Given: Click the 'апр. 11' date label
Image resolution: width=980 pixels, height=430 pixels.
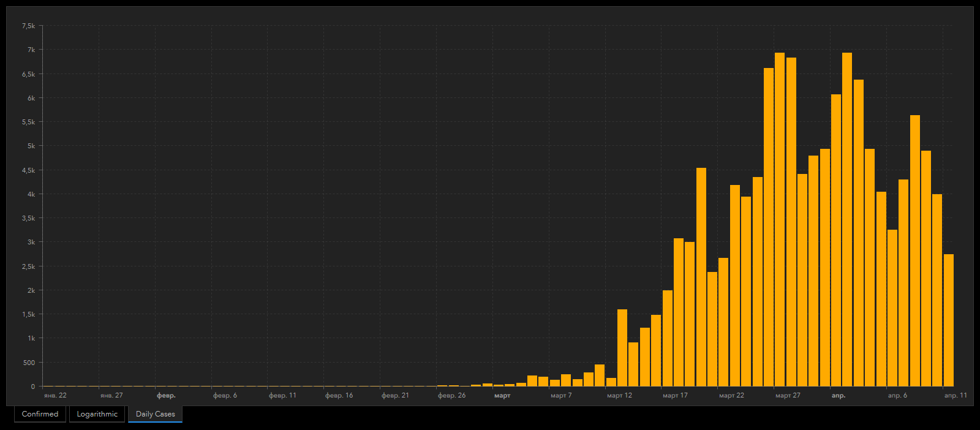Looking at the screenshot, I should (956, 396).
